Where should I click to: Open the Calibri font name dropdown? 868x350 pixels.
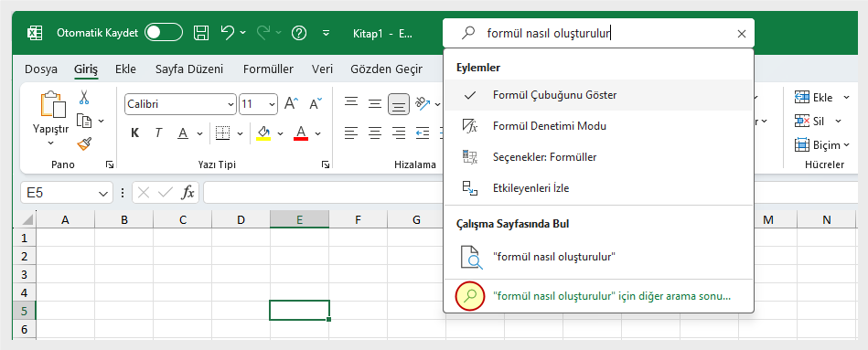(180, 104)
